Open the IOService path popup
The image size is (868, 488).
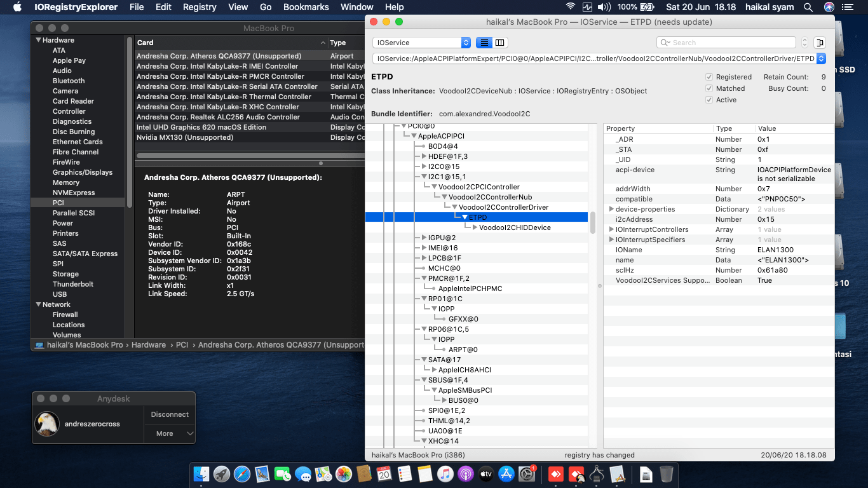(599, 58)
